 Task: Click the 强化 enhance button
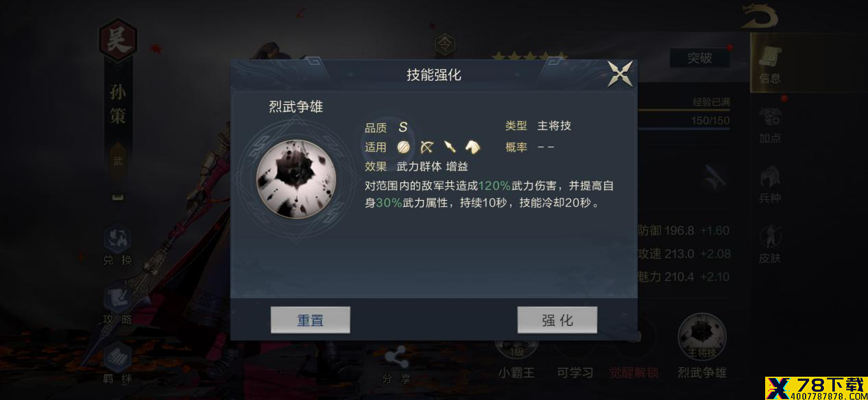click(x=557, y=320)
